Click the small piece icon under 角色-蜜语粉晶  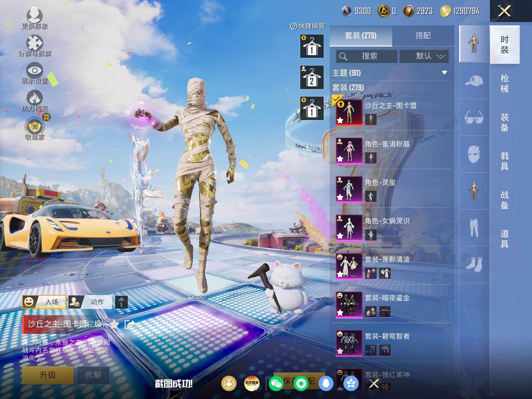tap(371, 158)
